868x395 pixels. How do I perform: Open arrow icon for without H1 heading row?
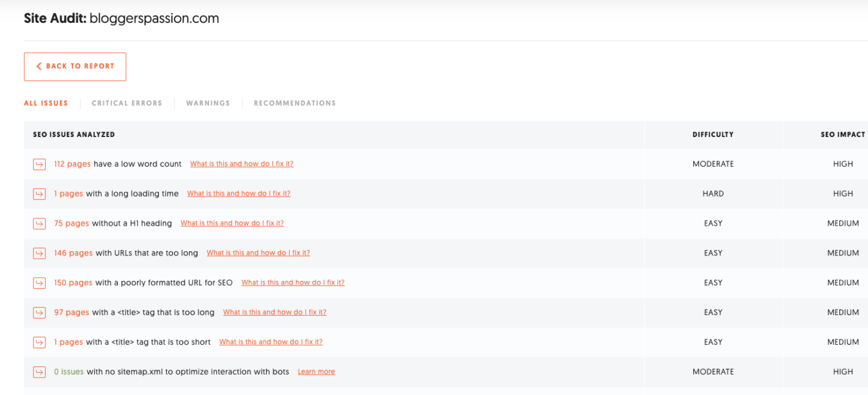click(x=39, y=224)
